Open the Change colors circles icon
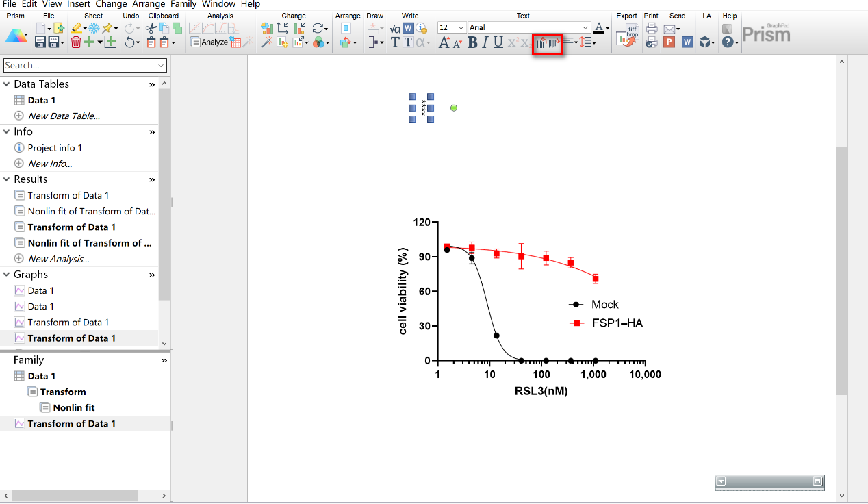Viewport: 868px width, 504px height. coord(318,42)
